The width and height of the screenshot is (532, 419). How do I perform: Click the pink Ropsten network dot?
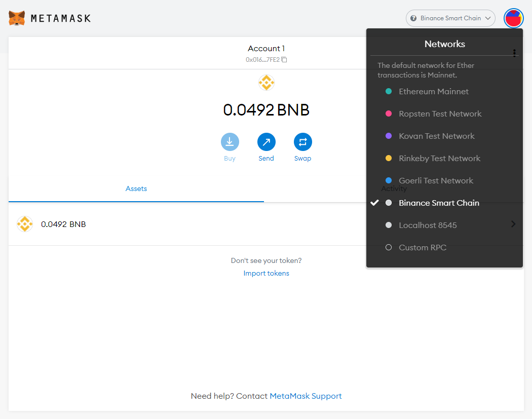pos(389,113)
